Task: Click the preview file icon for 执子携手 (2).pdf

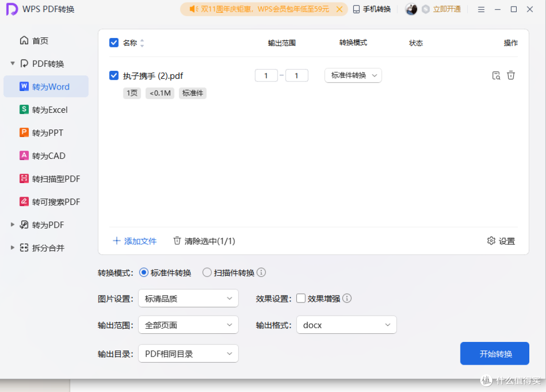Action: coord(496,76)
